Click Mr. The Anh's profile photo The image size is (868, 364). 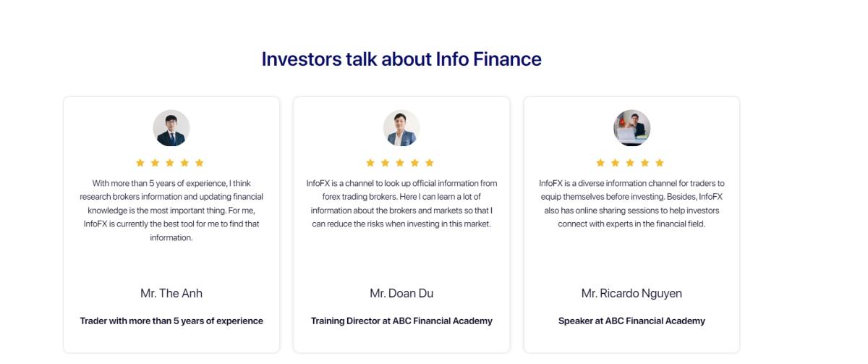(x=171, y=128)
